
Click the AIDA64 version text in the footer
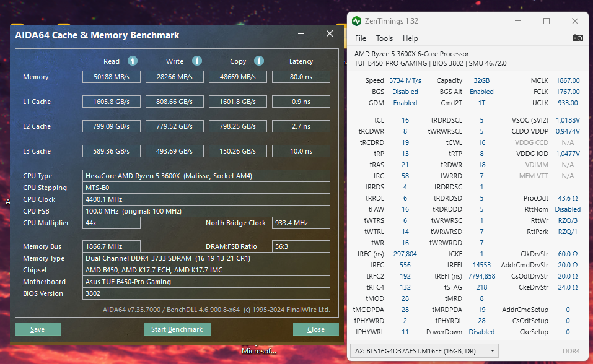coord(216,310)
